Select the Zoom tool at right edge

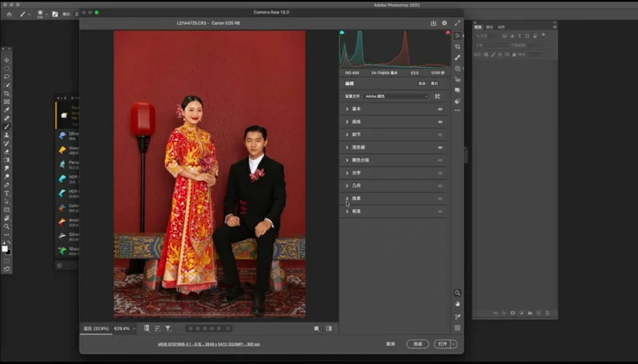coord(458,292)
